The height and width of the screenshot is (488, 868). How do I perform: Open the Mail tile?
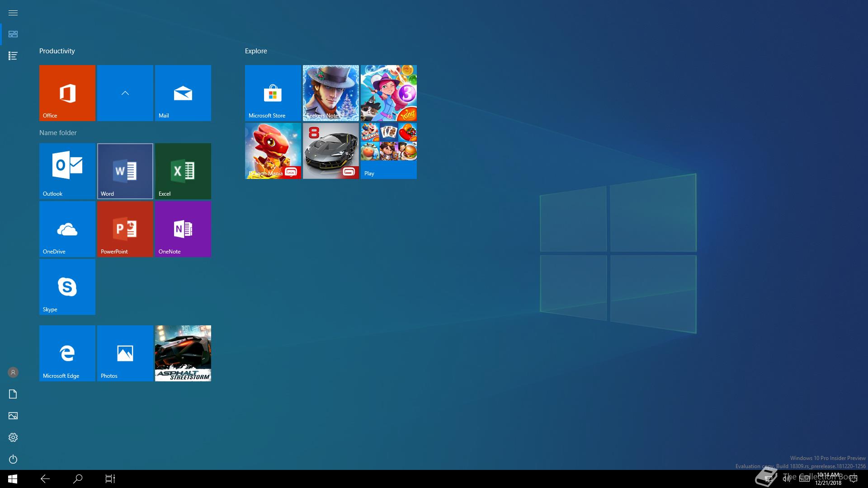tap(183, 93)
